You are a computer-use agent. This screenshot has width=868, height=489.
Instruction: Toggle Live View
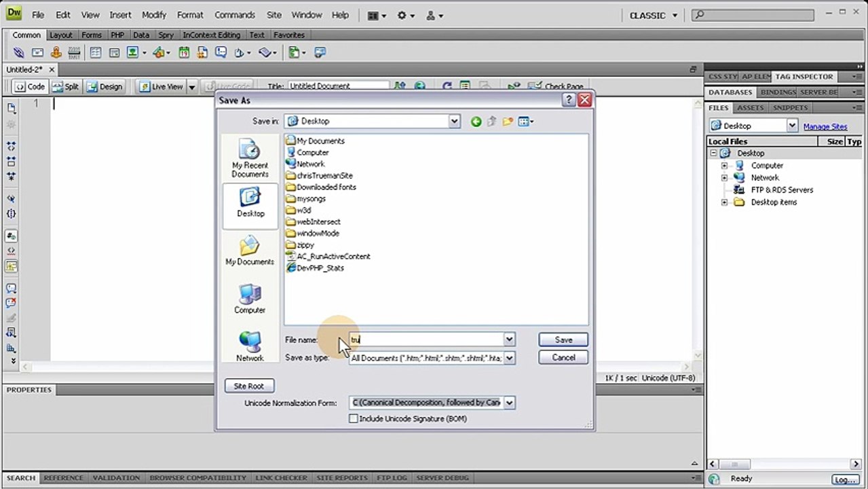[x=160, y=87]
